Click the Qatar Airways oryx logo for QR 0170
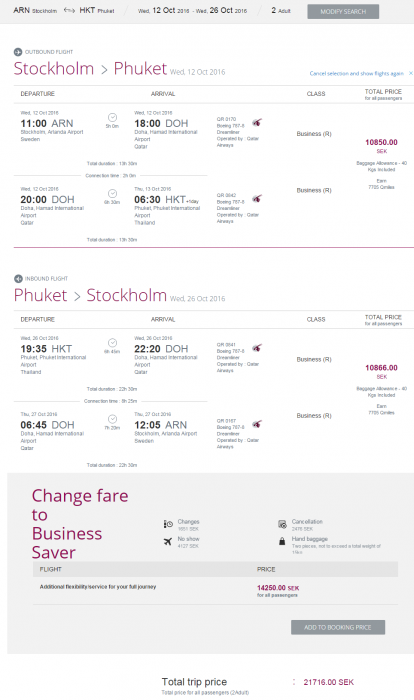 click(x=257, y=122)
